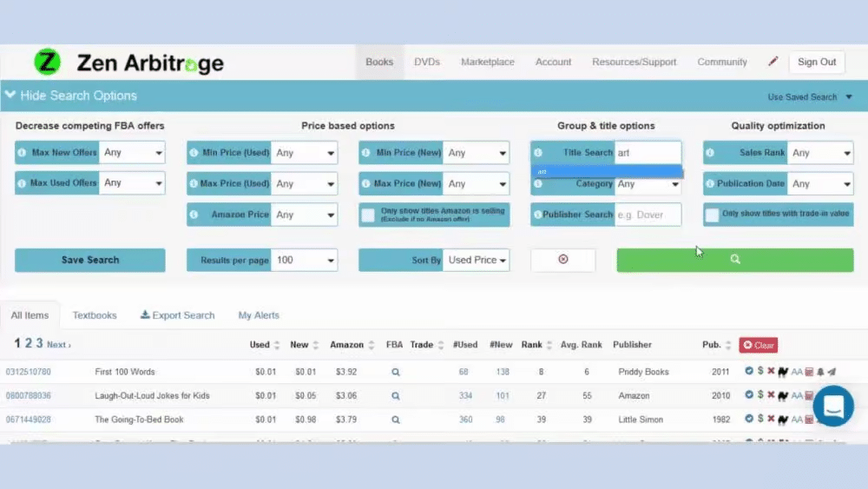The width and height of the screenshot is (868, 489).
Task: Switch to the My Alerts tab
Action: point(259,315)
